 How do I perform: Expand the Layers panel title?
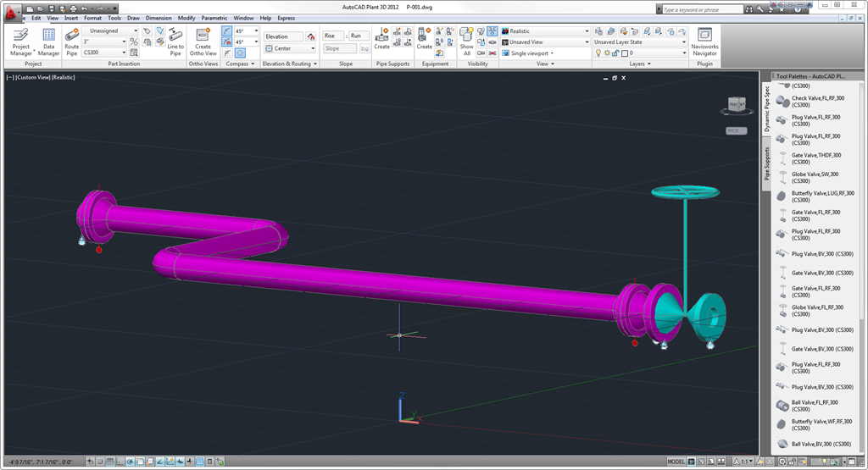coord(640,64)
